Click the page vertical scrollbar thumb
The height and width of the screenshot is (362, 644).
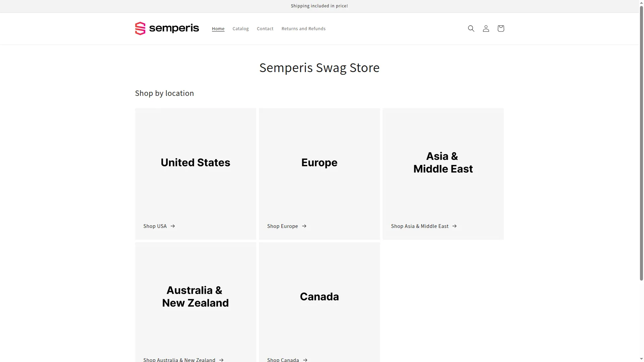click(x=641, y=142)
